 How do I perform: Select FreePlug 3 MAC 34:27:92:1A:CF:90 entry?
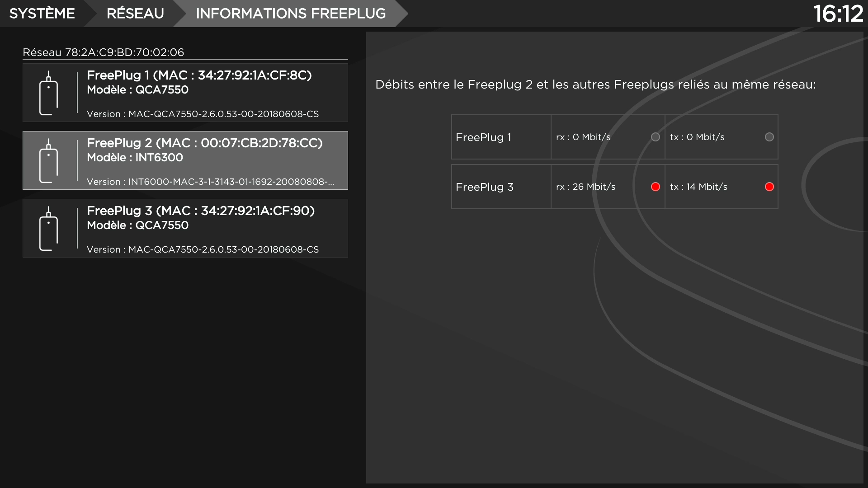point(200,211)
